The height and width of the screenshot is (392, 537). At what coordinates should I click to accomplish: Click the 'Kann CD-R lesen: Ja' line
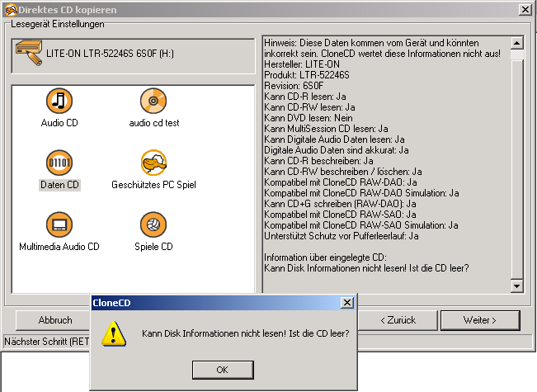305,97
